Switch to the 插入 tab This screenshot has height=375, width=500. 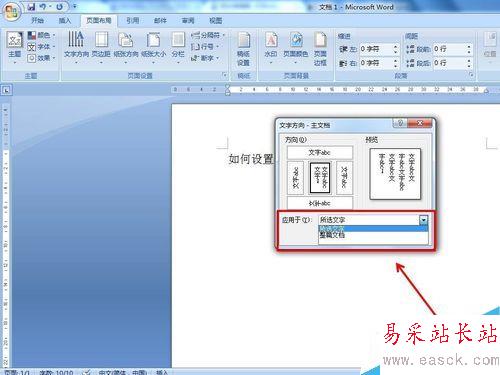coord(65,21)
